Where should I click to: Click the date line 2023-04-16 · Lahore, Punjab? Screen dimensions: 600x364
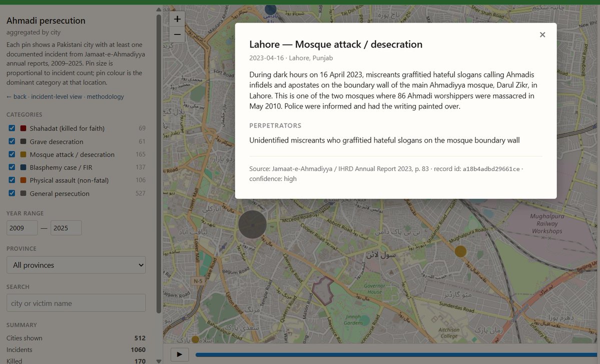(291, 58)
